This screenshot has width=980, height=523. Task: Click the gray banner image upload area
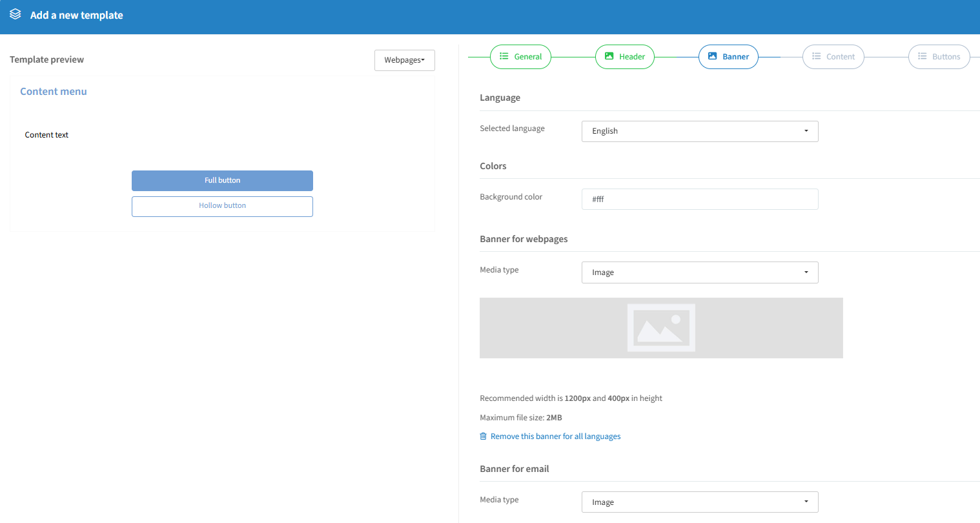(661, 328)
